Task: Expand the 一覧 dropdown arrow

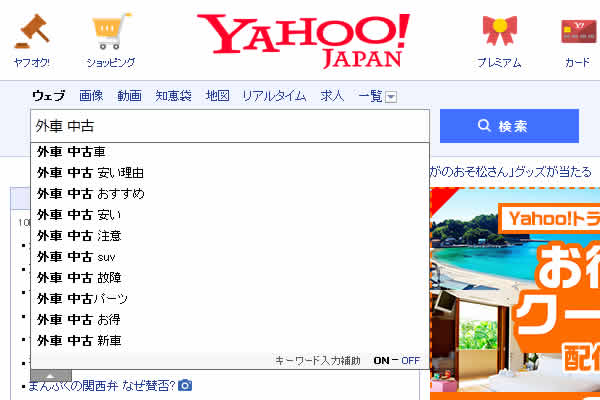Action: click(391, 97)
